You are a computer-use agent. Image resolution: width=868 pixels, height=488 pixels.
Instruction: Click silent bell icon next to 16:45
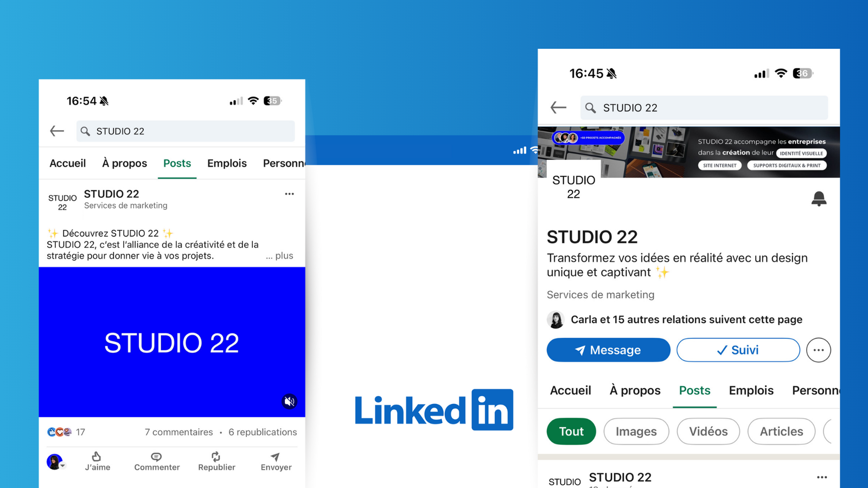click(611, 73)
